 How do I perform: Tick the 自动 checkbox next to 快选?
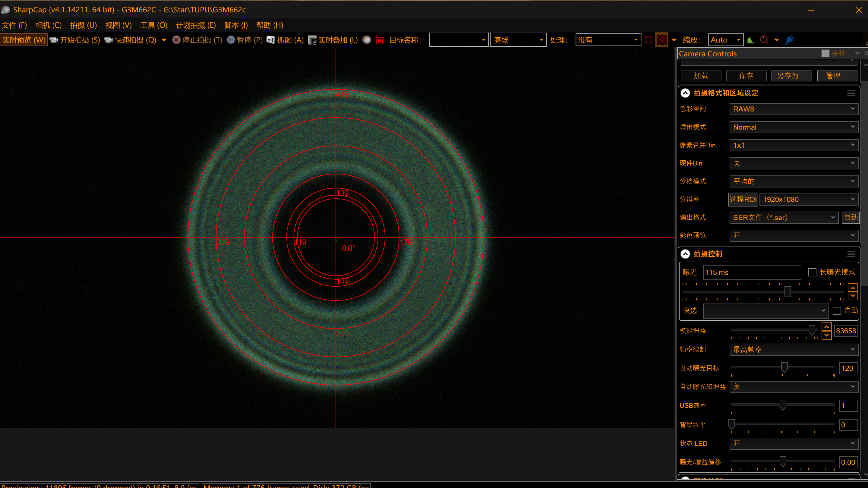point(837,310)
